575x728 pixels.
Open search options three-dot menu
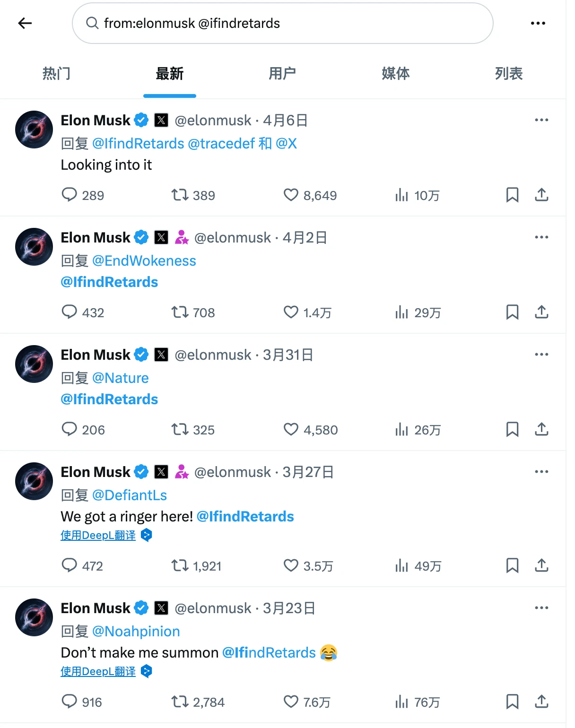tap(538, 23)
